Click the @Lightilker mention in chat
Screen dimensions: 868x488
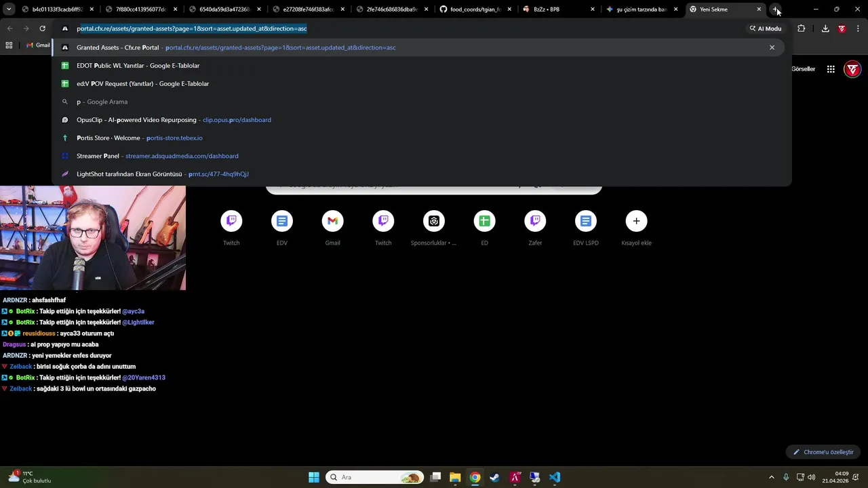pos(138,322)
